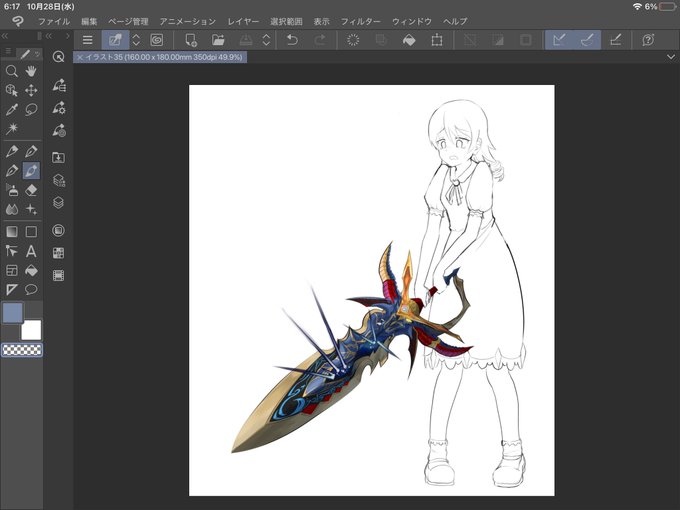Select the Lasso selection tool
This screenshot has height=510, width=680.
(x=31, y=109)
